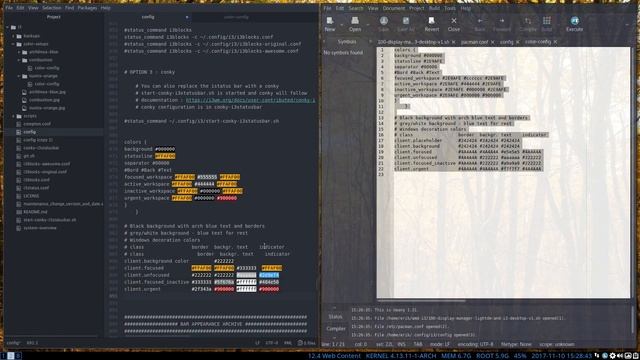Open compton.conf in the project tree
The image size is (640, 360).
37,124
